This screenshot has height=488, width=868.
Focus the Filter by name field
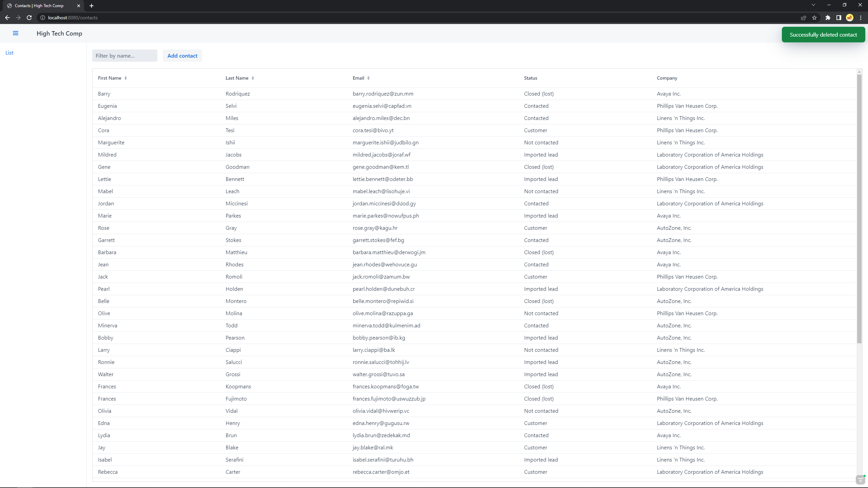click(124, 56)
